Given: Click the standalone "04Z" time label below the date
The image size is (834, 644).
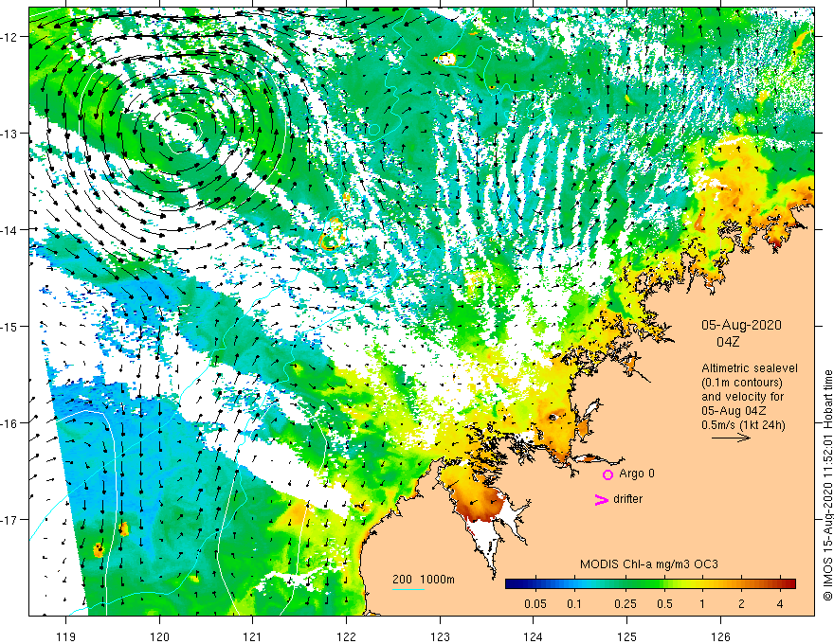Looking at the screenshot, I should (x=728, y=342).
